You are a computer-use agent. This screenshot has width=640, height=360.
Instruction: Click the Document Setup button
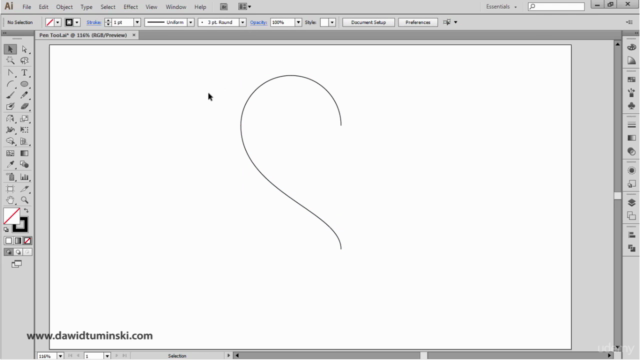coord(368,22)
